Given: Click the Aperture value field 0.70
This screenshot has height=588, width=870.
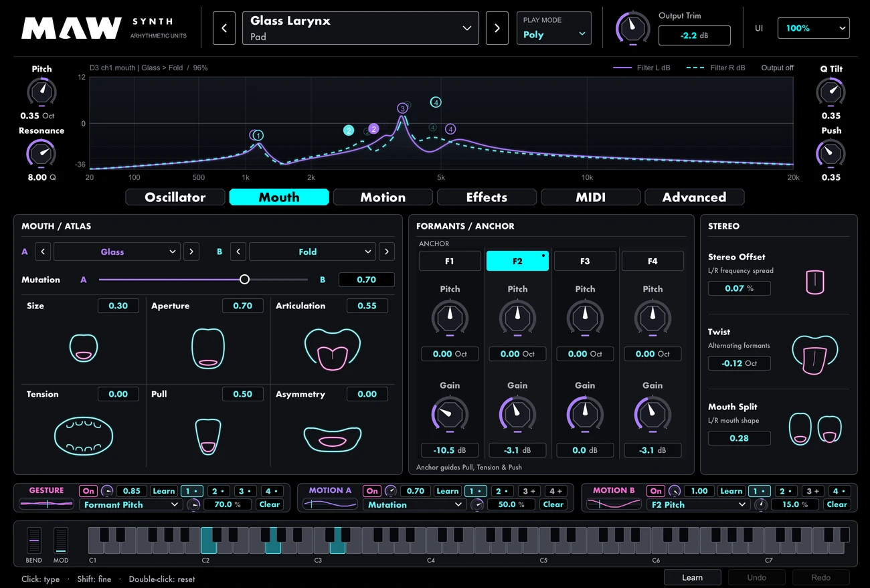Looking at the screenshot, I should [243, 306].
